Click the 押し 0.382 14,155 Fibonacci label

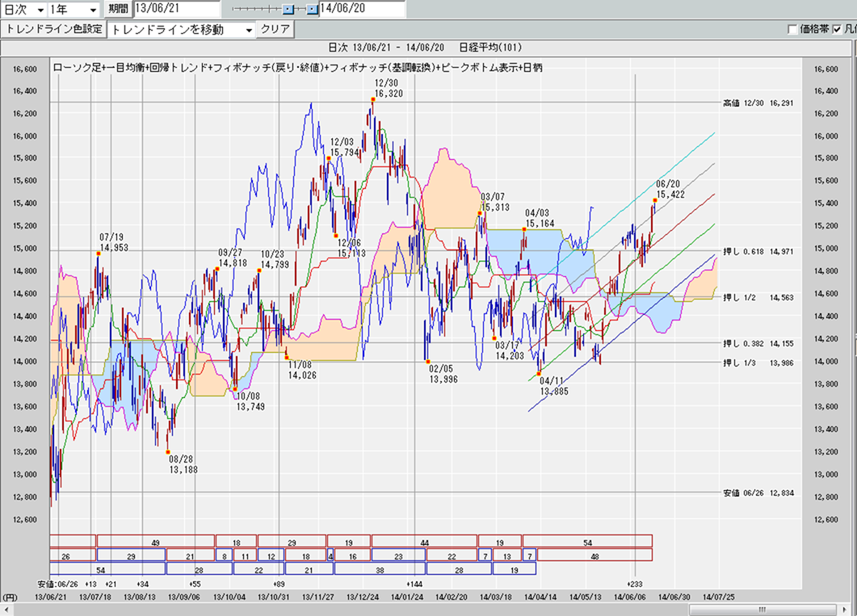pos(758,343)
